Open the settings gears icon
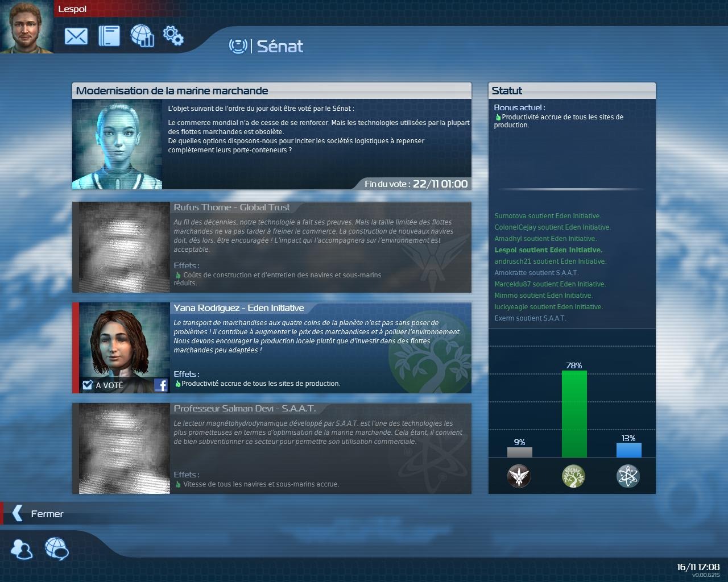The image size is (728, 582). click(x=173, y=36)
